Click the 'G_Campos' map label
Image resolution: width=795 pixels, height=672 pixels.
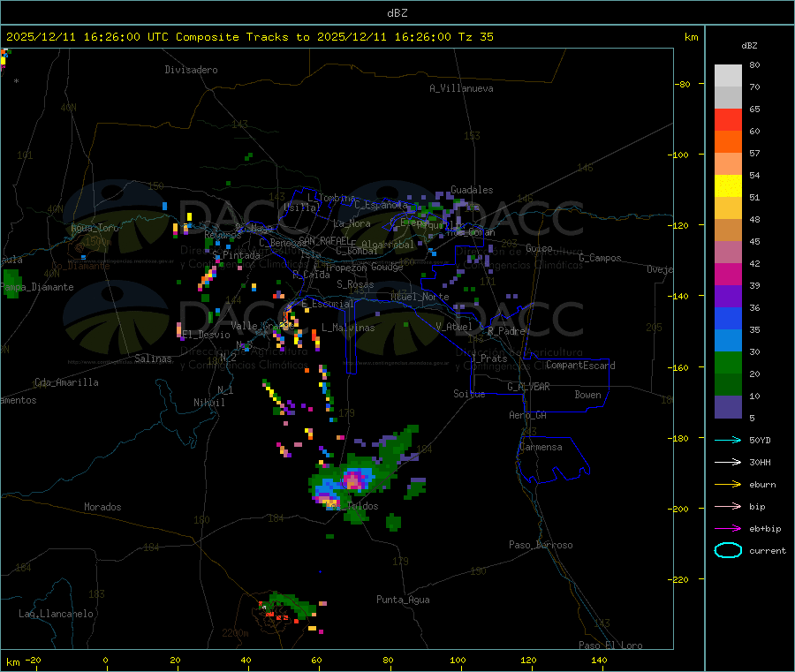[600, 258]
